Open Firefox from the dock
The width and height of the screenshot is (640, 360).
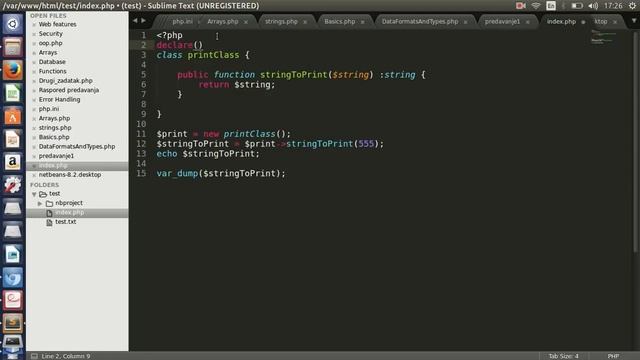12,70
